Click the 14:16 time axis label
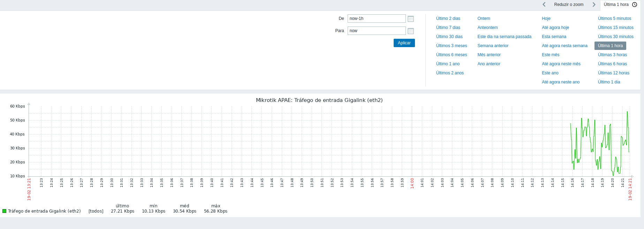This screenshot has width=644, height=229. tap(572, 183)
